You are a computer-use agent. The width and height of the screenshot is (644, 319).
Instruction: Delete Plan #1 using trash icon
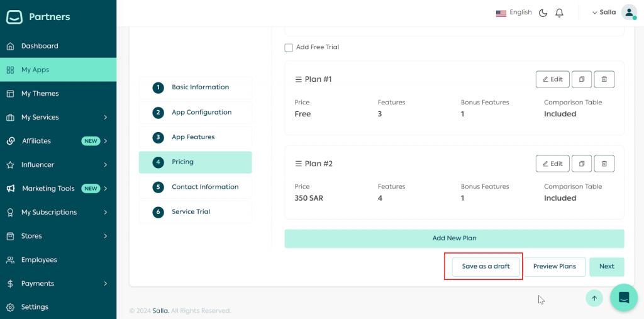(604, 79)
